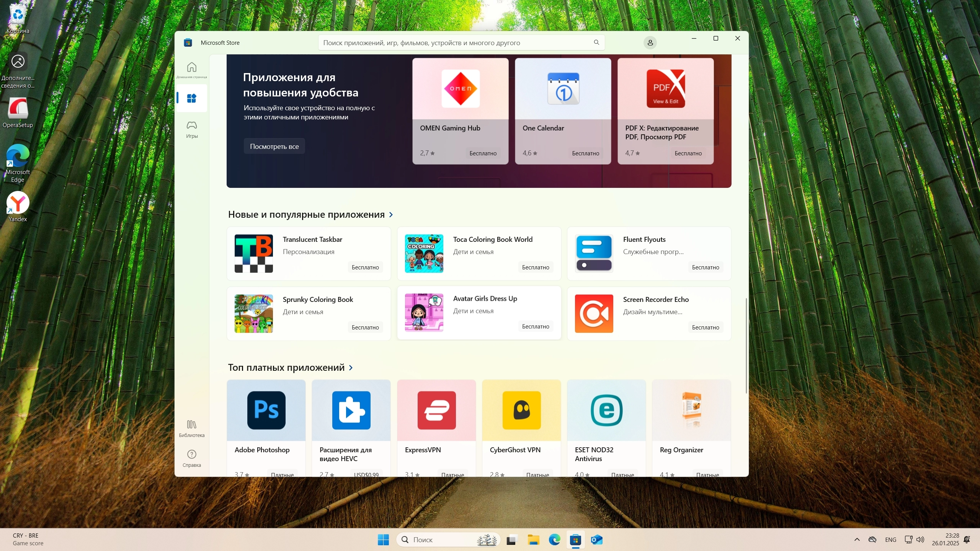Viewport: 980px width, 551px height.
Task: Expand the top paid apps chevron
Action: pos(351,368)
